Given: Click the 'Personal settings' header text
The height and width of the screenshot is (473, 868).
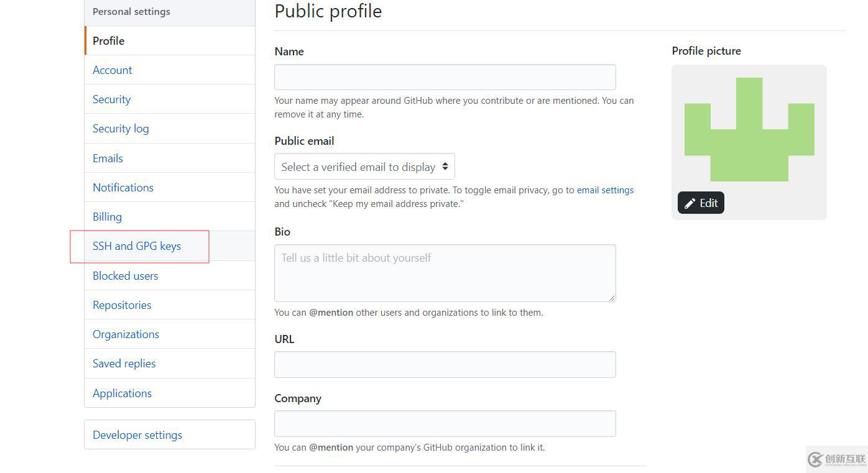Looking at the screenshot, I should click(131, 11).
